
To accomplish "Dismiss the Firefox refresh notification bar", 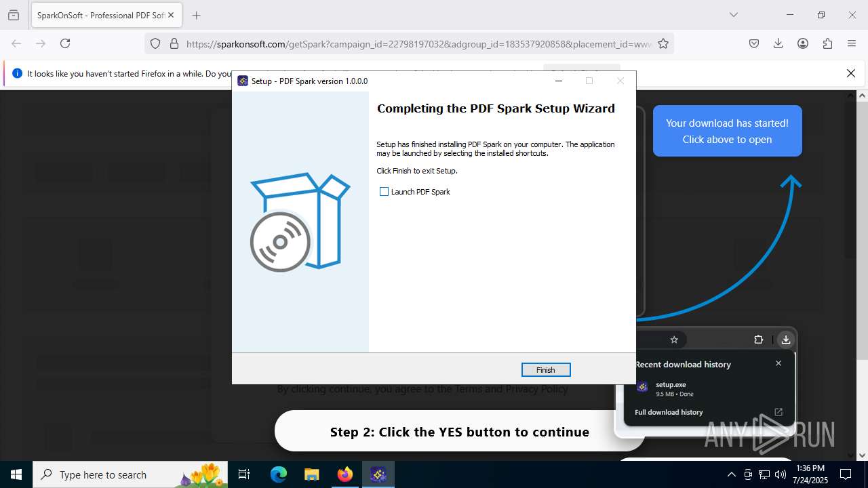I will tap(851, 73).
